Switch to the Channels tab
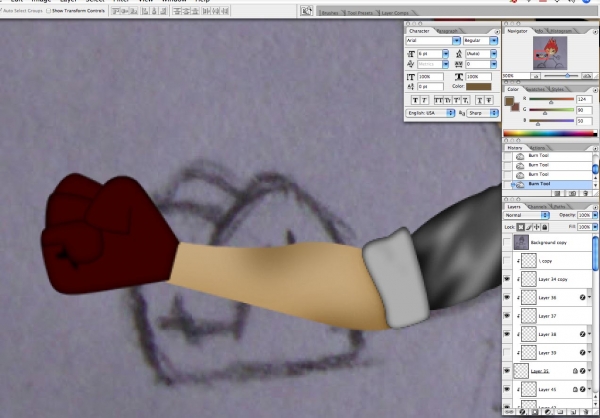 [537, 207]
